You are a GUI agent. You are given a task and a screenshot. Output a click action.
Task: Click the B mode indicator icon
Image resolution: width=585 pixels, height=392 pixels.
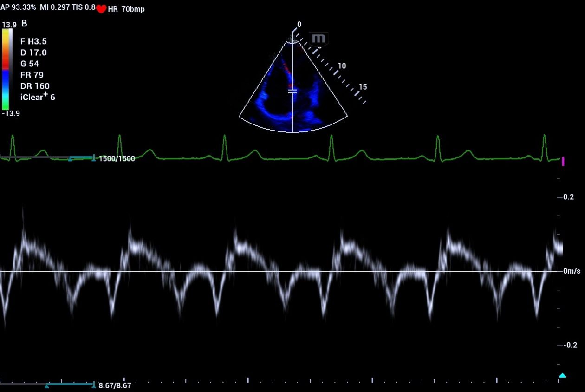pyautogui.click(x=24, y=23)
